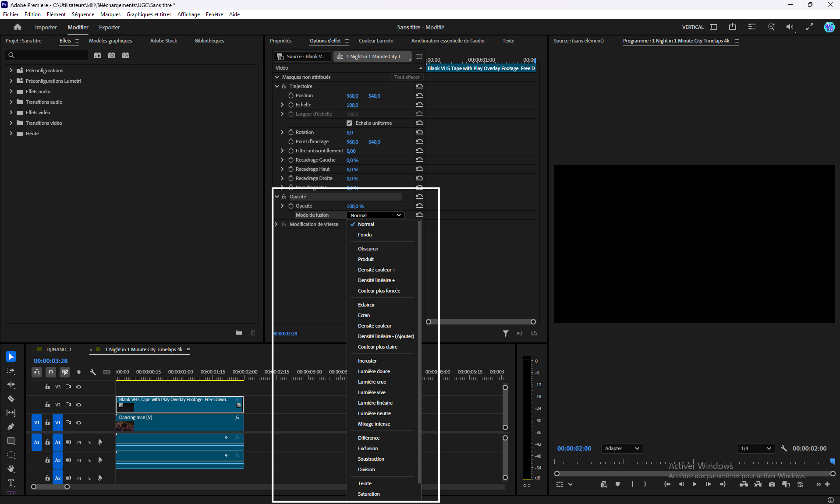
Task: Select the Razor tool
Action: 11,399
